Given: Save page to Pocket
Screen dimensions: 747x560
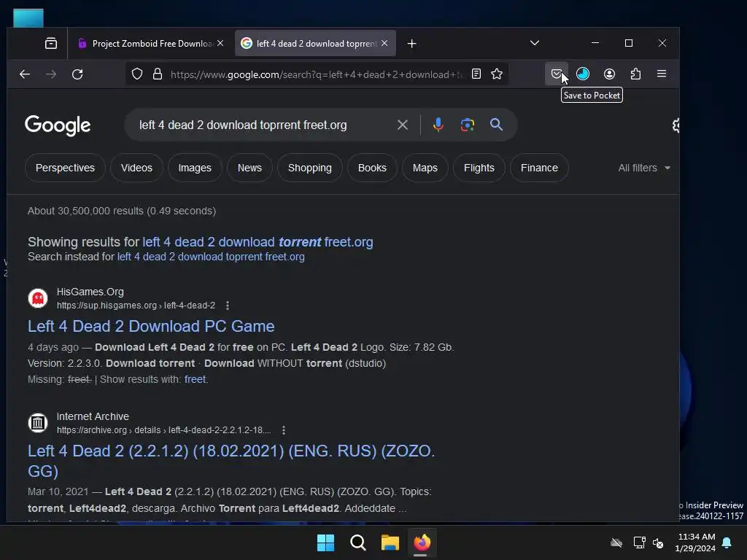Looking at the screenshot, I should (x=556, y=74).
